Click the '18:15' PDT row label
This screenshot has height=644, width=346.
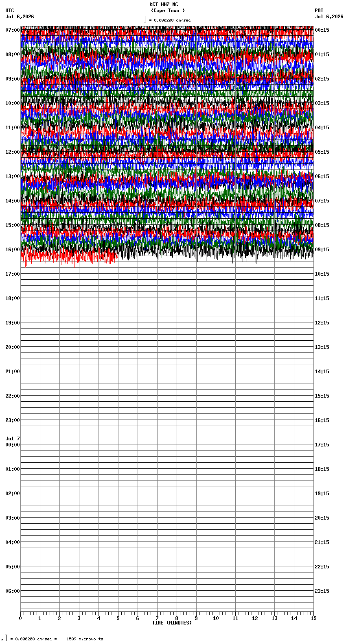[322, 469]
